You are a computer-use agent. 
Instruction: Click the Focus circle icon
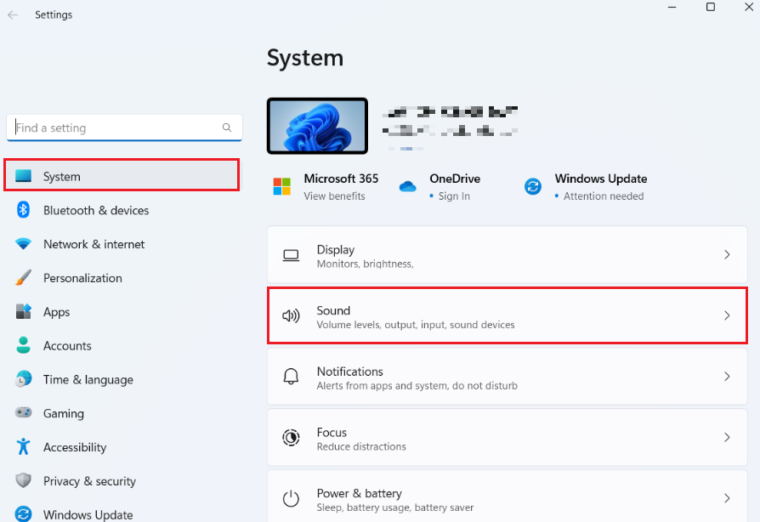tap(291, 438)
